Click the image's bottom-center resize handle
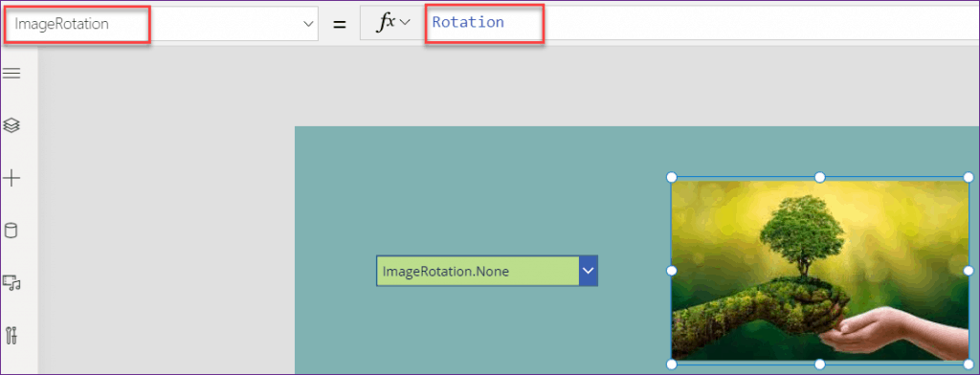Screen dimensions: 980x375 coord(820,364)
